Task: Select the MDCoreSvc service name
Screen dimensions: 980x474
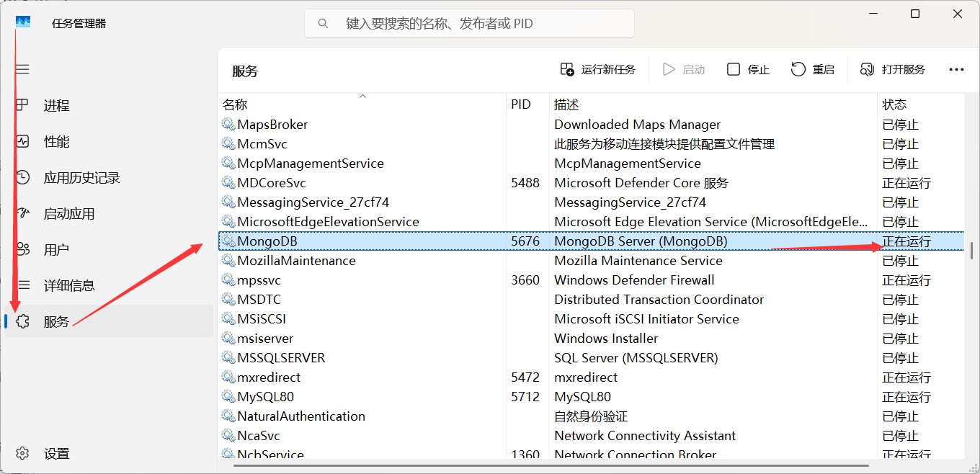Action: point(272,183)
